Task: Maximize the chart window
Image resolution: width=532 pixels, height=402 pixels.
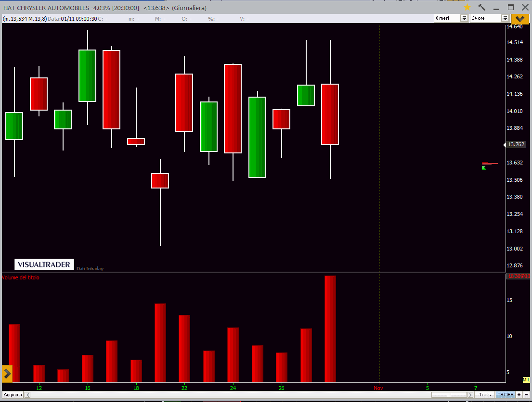Action: 511,7
